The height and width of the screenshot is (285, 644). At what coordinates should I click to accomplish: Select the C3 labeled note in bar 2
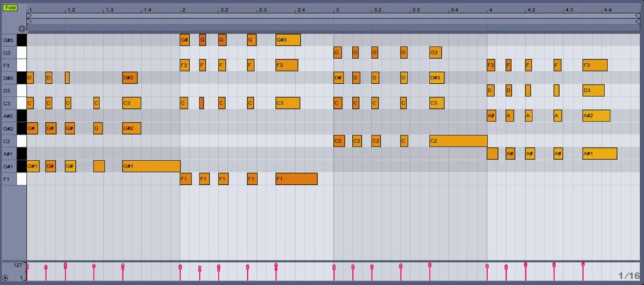pyautogui.click(x=288, y=103)
